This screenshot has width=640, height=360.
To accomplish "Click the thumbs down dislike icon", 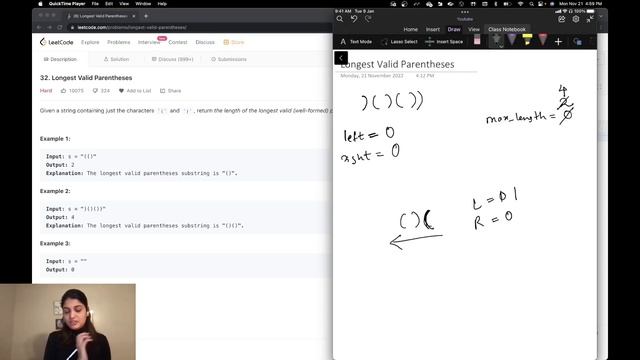I will (x=95, y=91).
